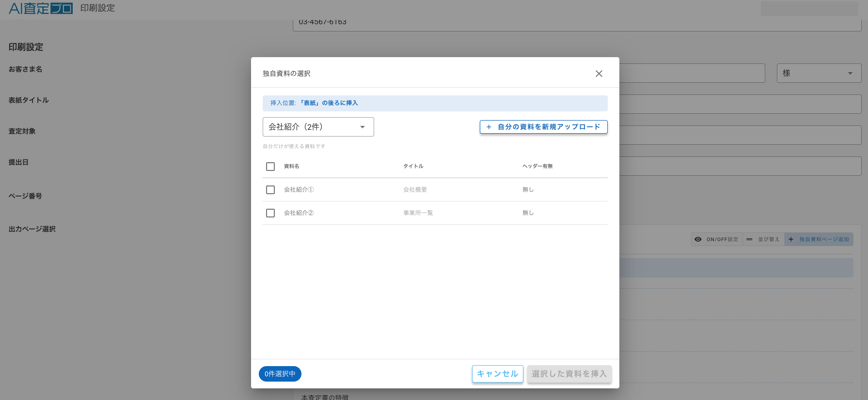Click the ヘッダー有無 column header
The width and height of the screenshot is (868, 400).
537,166
